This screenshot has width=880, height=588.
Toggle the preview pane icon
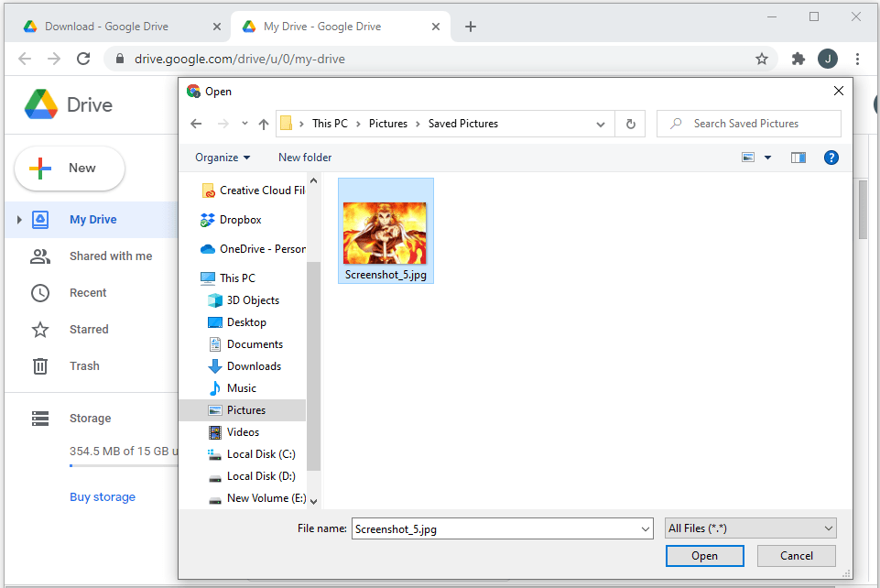click(x=799, y=158)
